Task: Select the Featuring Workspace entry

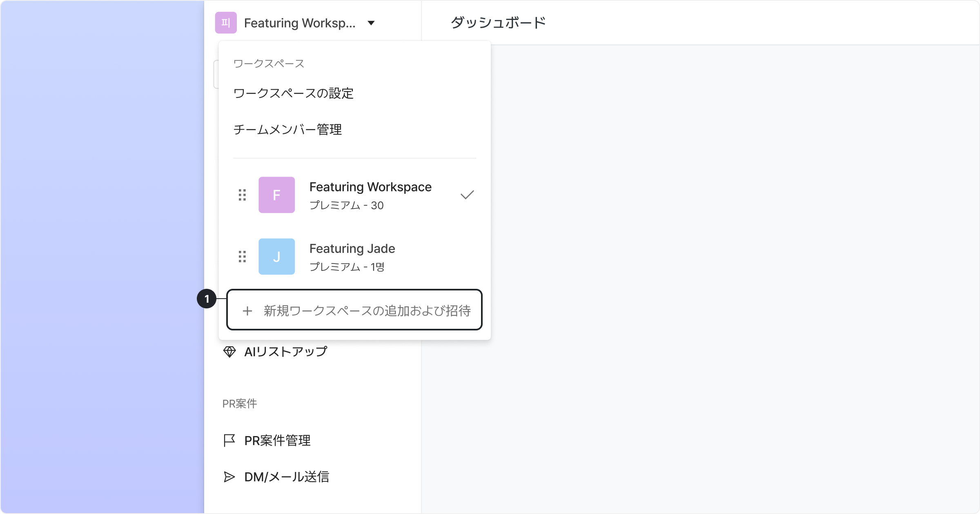Action: 370,187
